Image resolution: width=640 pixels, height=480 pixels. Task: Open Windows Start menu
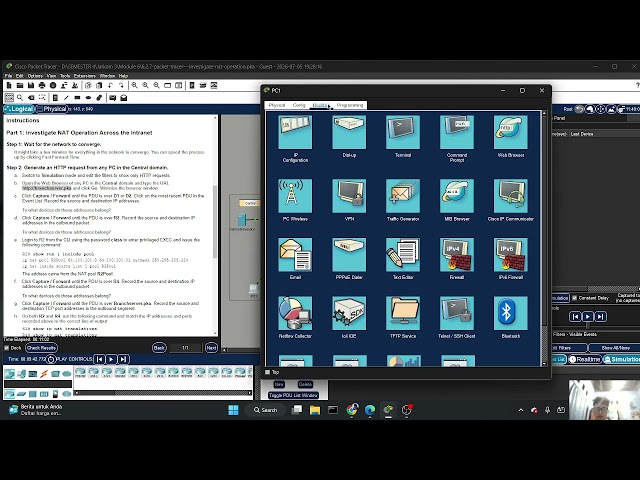pos(233,410)
